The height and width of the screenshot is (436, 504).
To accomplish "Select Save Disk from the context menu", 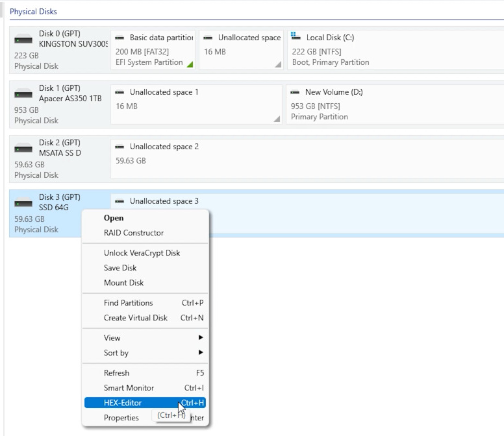I will pos(145,268).
